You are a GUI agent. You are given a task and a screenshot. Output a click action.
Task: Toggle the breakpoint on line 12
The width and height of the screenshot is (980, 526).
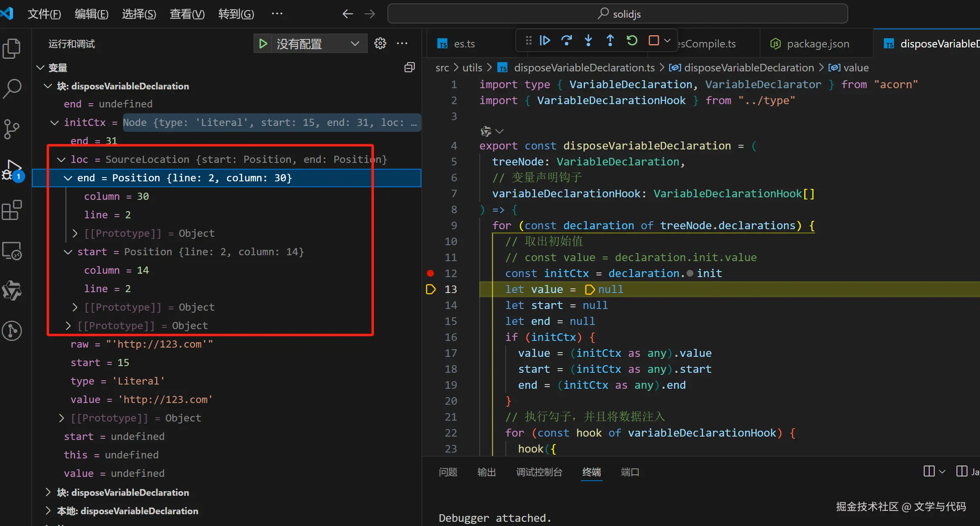coord(430,273)
